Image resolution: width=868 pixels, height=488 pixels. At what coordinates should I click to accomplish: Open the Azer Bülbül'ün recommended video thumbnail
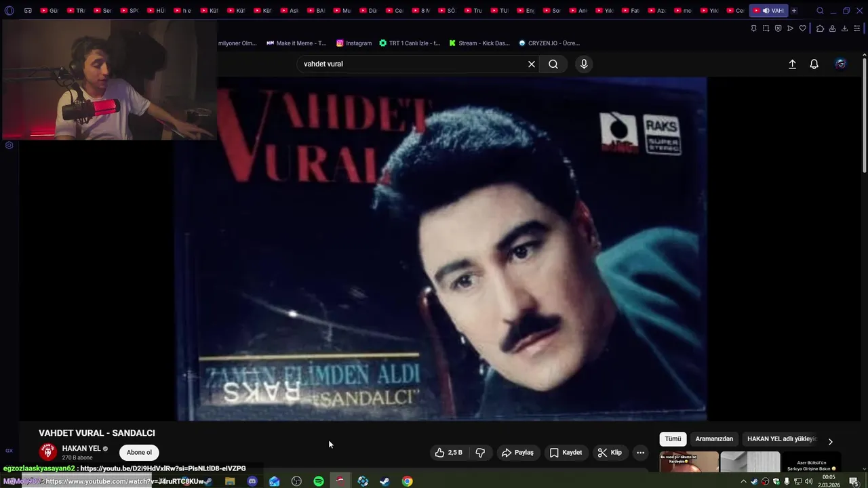coord(810,462)
